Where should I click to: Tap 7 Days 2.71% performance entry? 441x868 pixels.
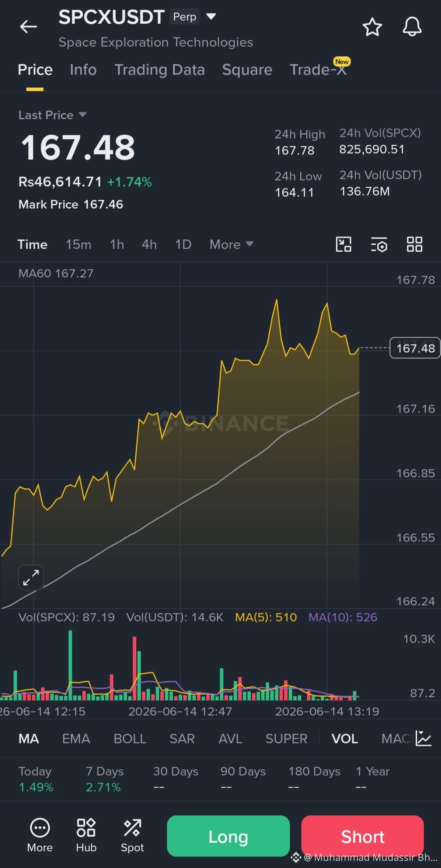(105, 779)
